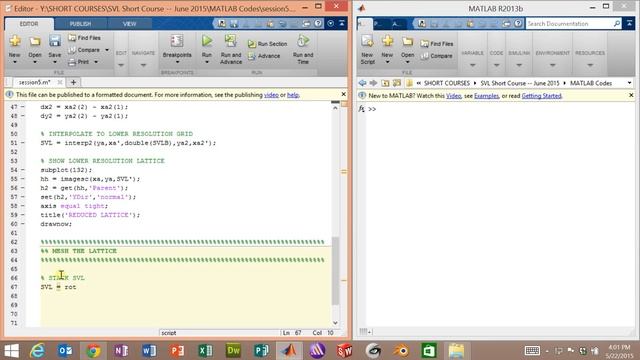Click Print in the Editor toolstrip
Viewport: 640px width, 360px height.
(79, 62)
